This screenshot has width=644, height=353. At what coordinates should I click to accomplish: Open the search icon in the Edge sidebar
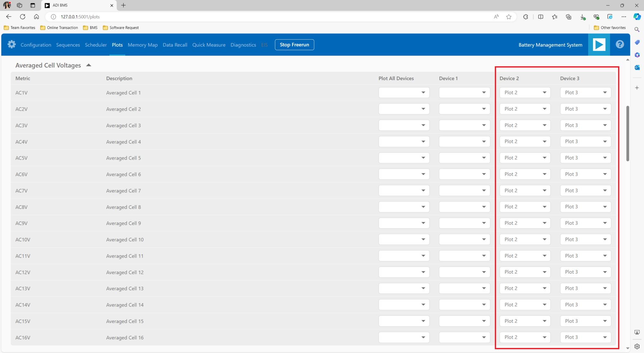[x=637, y=29]
